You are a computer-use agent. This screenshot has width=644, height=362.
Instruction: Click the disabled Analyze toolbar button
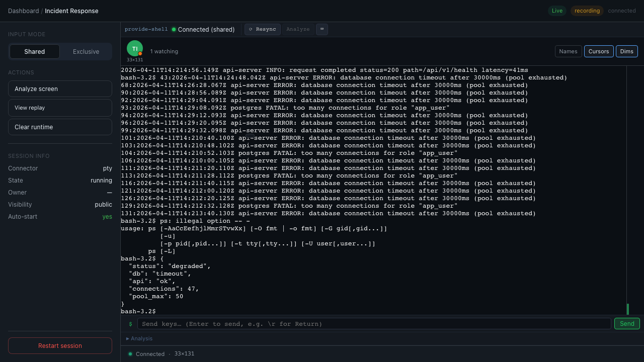click(298, 29)
